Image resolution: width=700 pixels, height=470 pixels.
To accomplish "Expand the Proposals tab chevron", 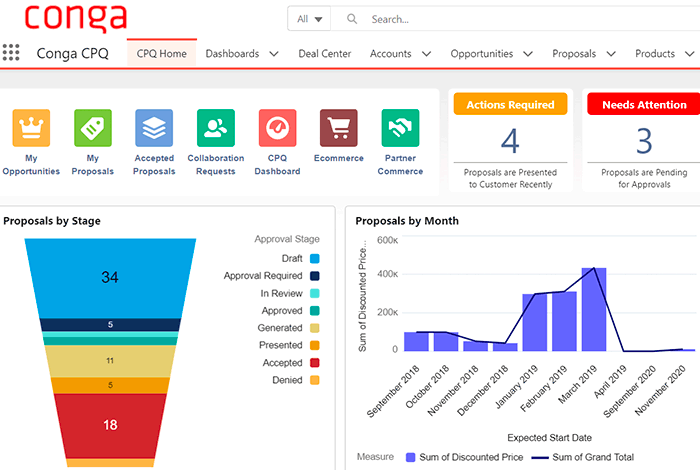I will 611,54.
